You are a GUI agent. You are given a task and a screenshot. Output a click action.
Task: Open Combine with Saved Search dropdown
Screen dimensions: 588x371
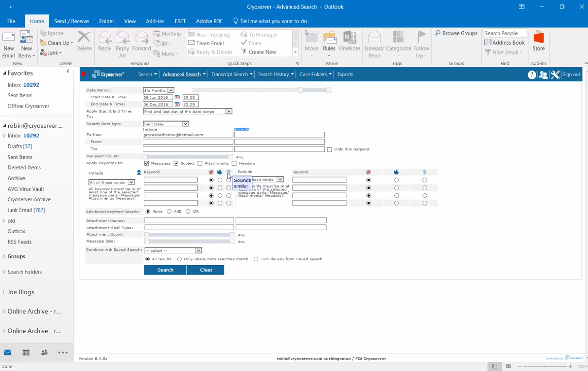[x=173, y=251]
